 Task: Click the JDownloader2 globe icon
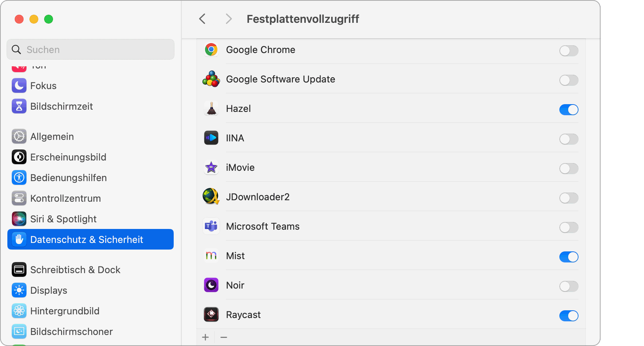click(211, 197)
